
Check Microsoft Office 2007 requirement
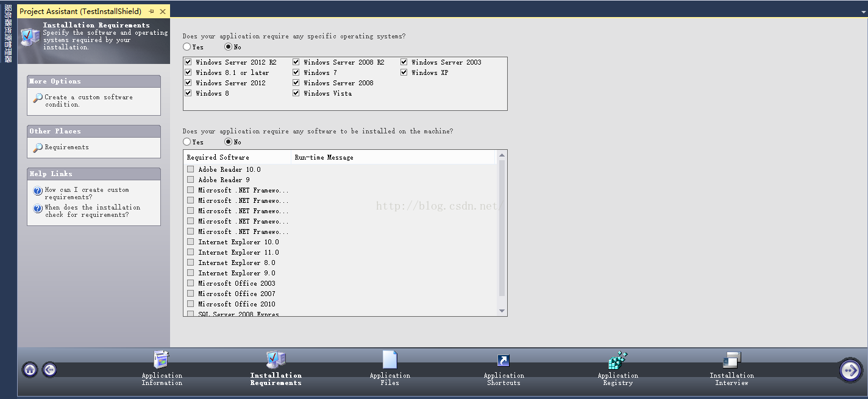[x=191, y=294]
